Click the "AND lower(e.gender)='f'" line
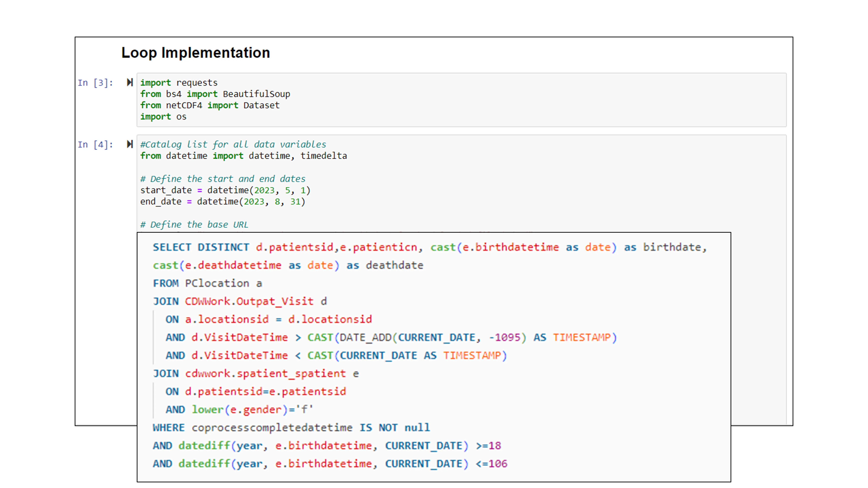The image size is (868, 488). [239, 410]
